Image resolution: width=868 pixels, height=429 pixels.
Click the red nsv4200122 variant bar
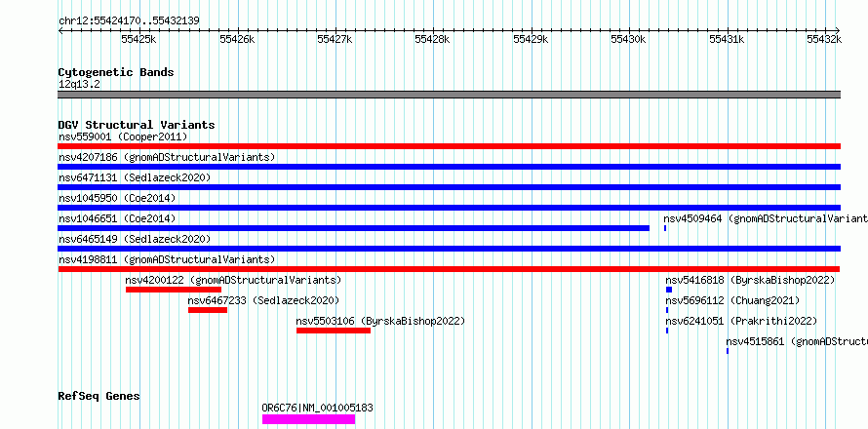click(x=174, y=290)
